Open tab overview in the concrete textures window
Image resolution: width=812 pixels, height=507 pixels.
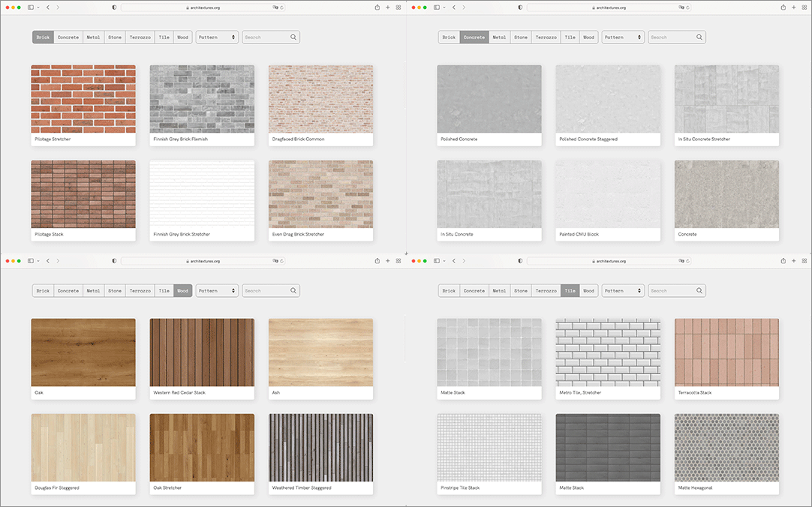(x=804, y=7)
